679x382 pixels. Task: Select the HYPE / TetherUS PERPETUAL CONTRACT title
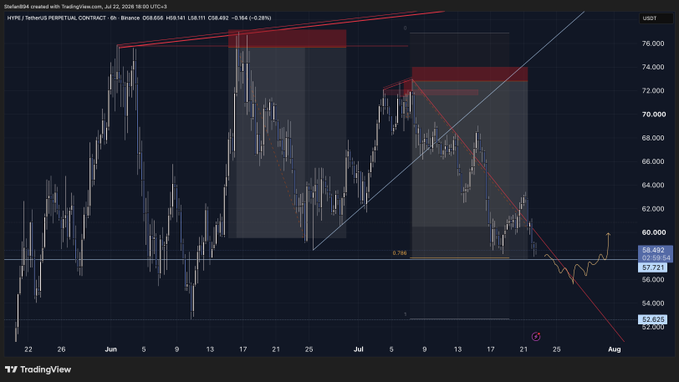click(57, 18)
